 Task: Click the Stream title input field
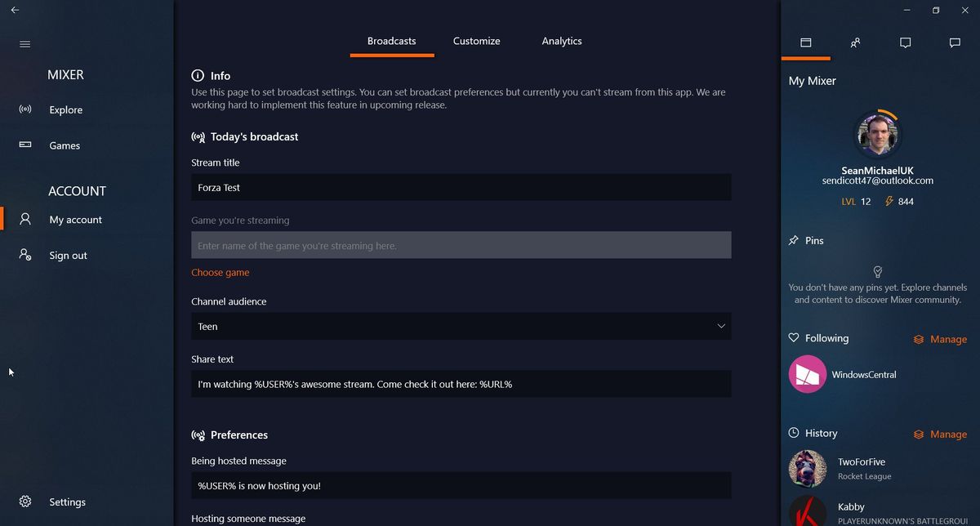461,187
